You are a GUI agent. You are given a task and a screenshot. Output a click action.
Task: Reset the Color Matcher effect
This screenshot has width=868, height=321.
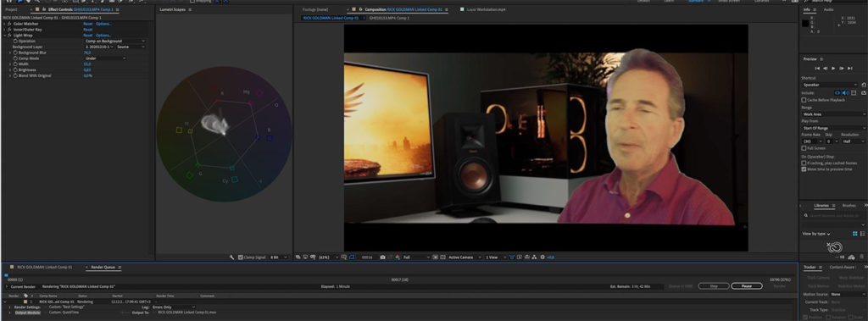pos(88,24)
